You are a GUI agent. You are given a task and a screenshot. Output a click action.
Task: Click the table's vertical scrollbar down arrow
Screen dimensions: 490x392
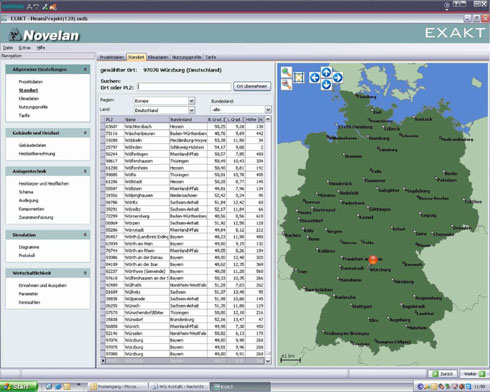point(268,361)
